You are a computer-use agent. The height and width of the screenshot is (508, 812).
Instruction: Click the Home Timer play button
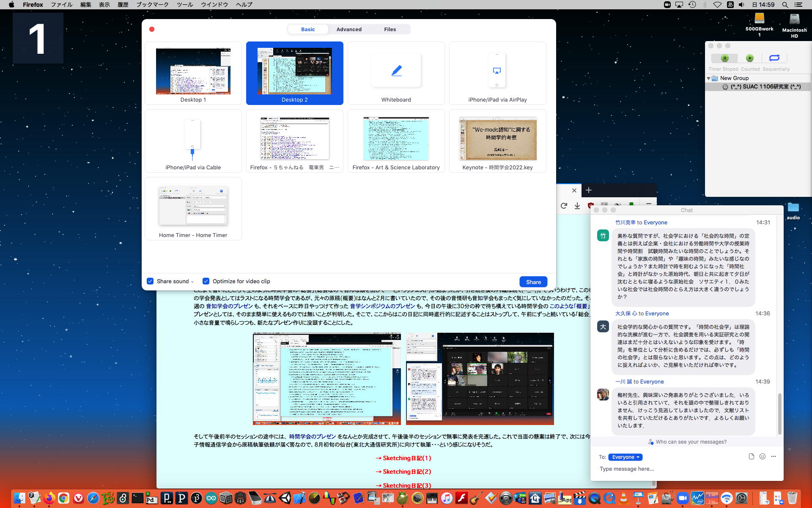point(749,58)
